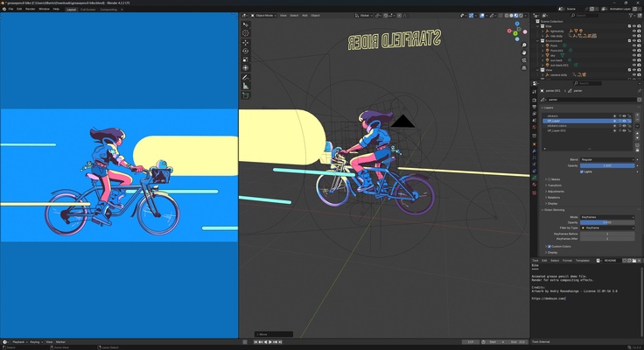Select the Transform tool

[246, 67]
